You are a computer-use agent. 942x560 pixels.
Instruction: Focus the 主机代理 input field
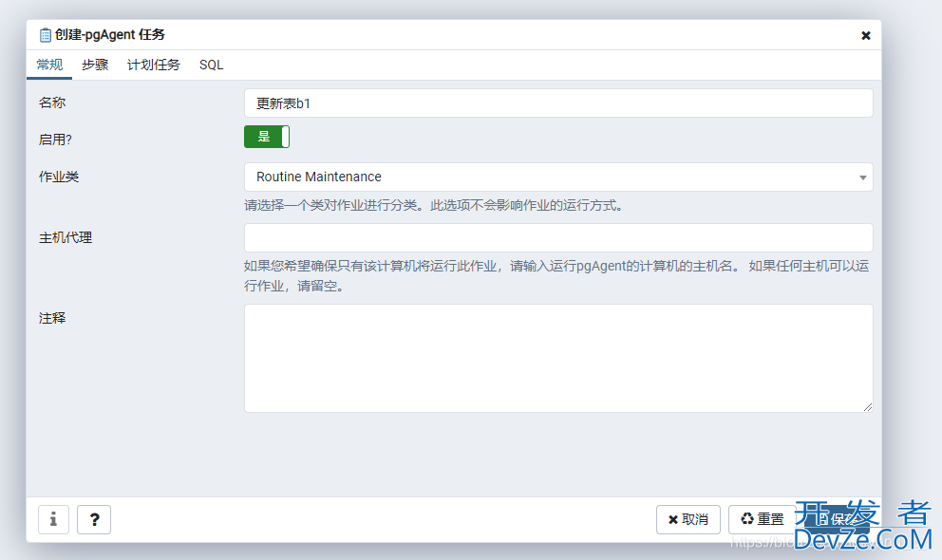[x=558, y=237]
